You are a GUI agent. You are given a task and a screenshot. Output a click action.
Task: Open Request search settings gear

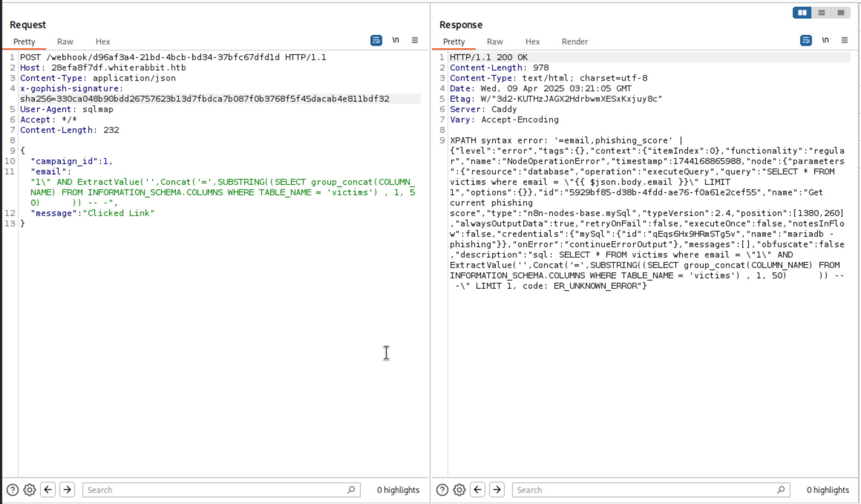30,490
